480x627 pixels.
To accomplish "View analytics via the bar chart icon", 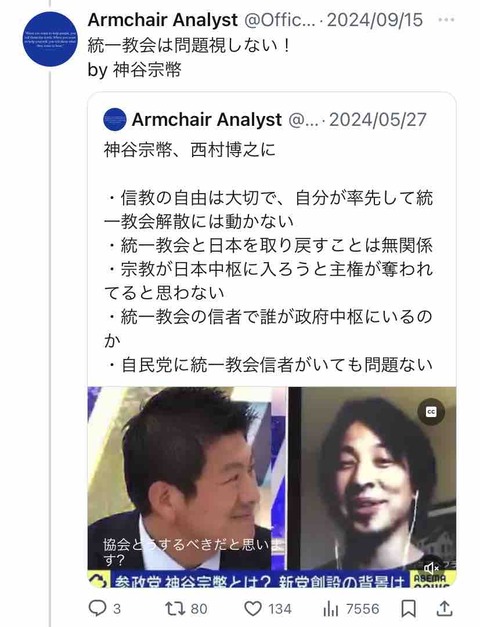I will pyautogui.click(x=330, y=609).
